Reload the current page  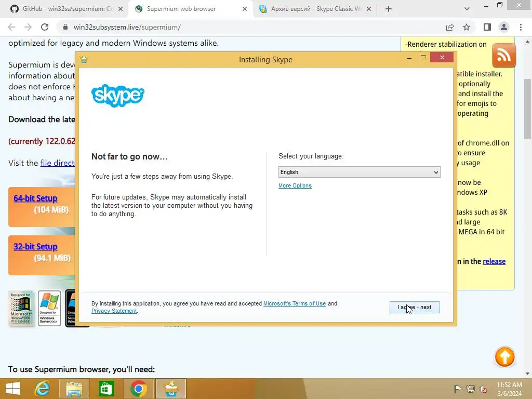tap(45, 27)
